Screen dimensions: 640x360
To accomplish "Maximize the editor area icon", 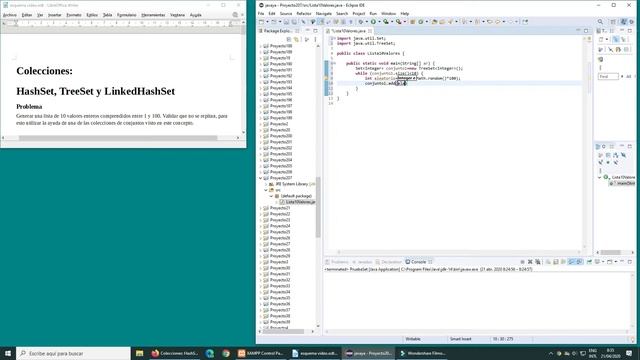I will [x=586, y=31].
